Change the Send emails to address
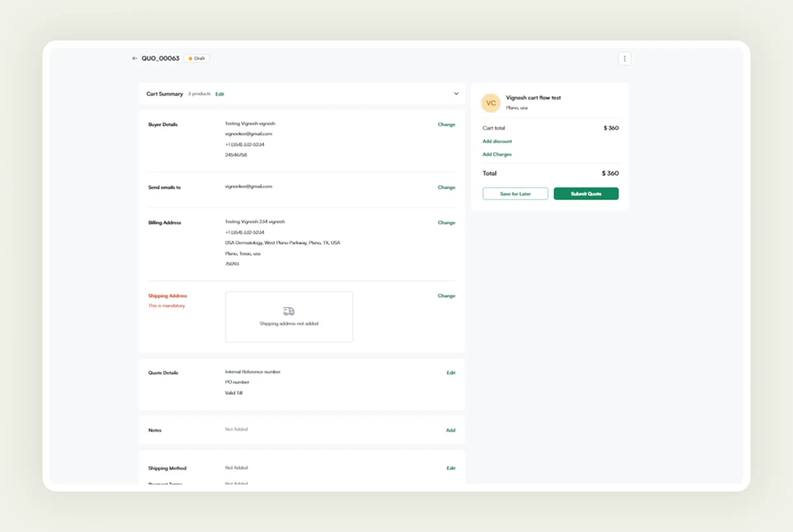 pos(446,187)
